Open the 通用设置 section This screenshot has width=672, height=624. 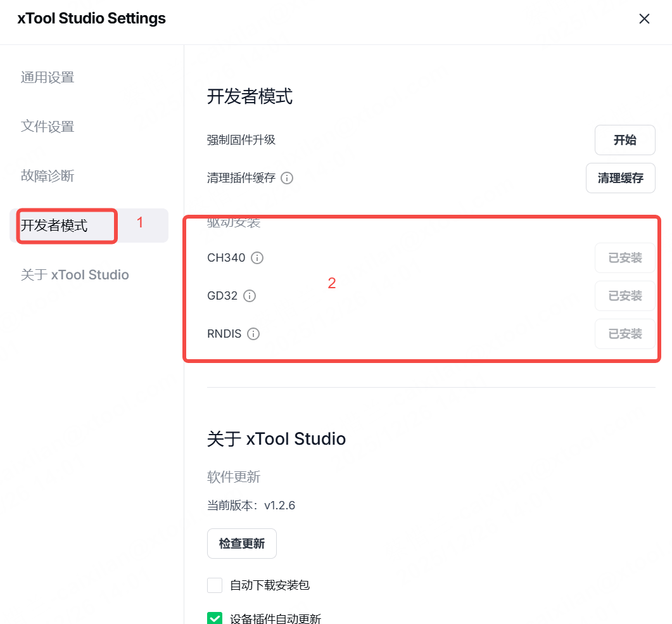pyautogui.click(x=48, y=77)
